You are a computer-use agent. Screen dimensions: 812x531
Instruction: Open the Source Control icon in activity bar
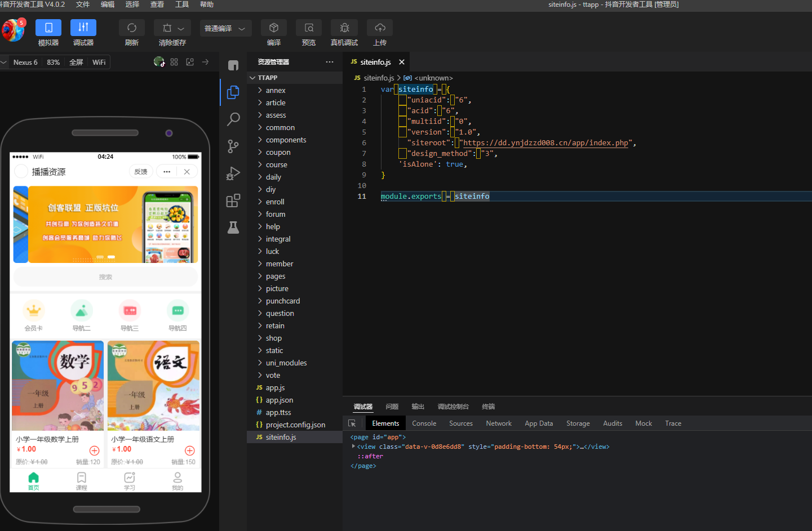coord(233,146)
